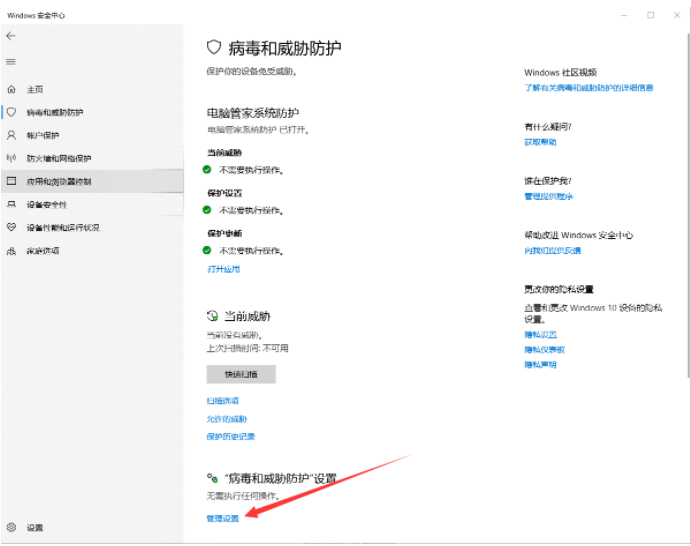Open the 隐私声明 link
691x546 pixels.
coord(540,364)
